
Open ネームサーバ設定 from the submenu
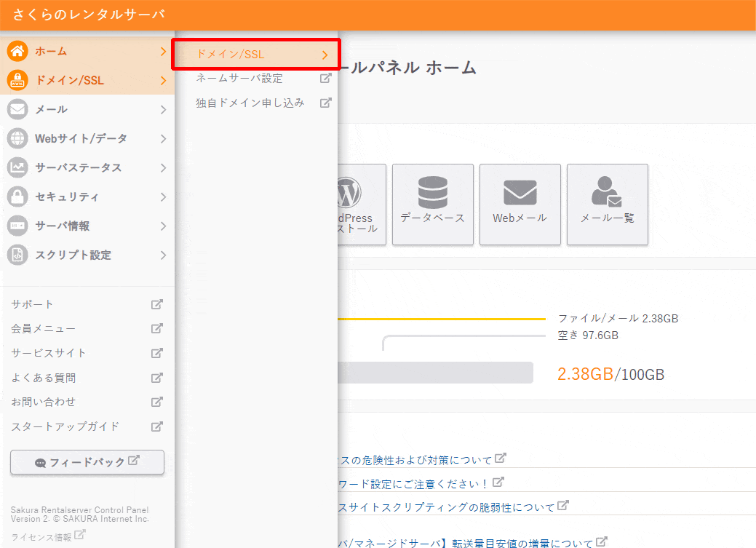click(x=239, y=79)
